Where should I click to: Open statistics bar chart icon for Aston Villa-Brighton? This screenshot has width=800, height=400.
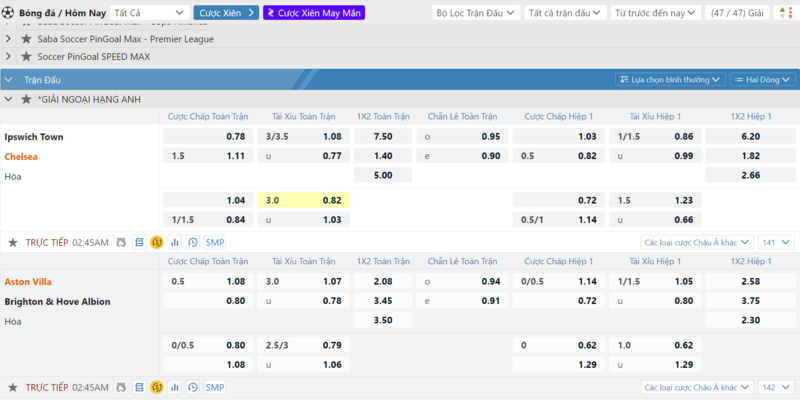[x=174, y=388]
